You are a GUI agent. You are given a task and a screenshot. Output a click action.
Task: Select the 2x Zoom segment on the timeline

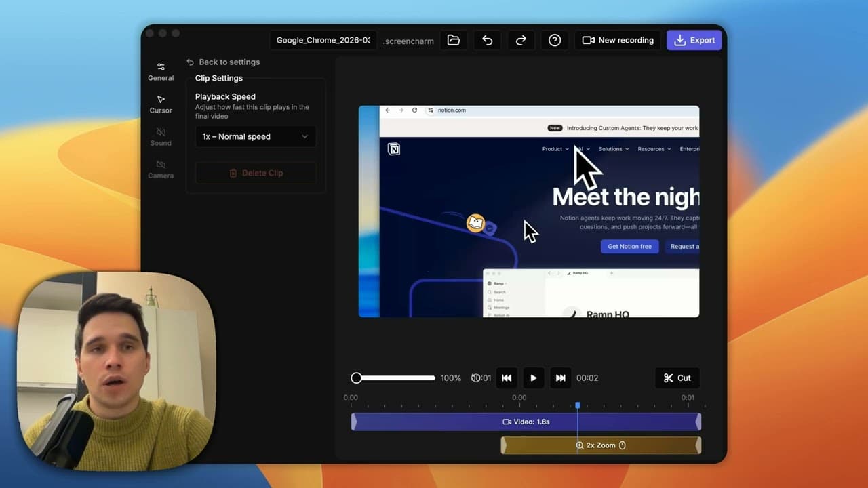[601, 445]
